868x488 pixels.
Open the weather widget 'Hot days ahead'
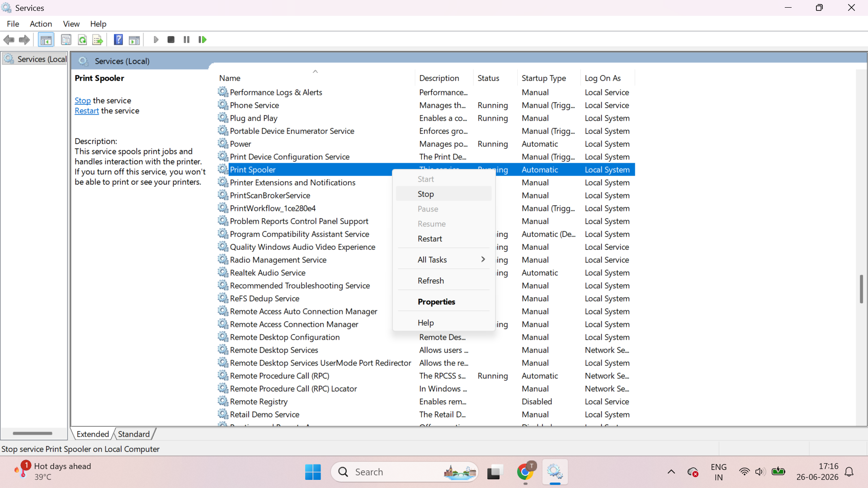(x=52, y=471)
